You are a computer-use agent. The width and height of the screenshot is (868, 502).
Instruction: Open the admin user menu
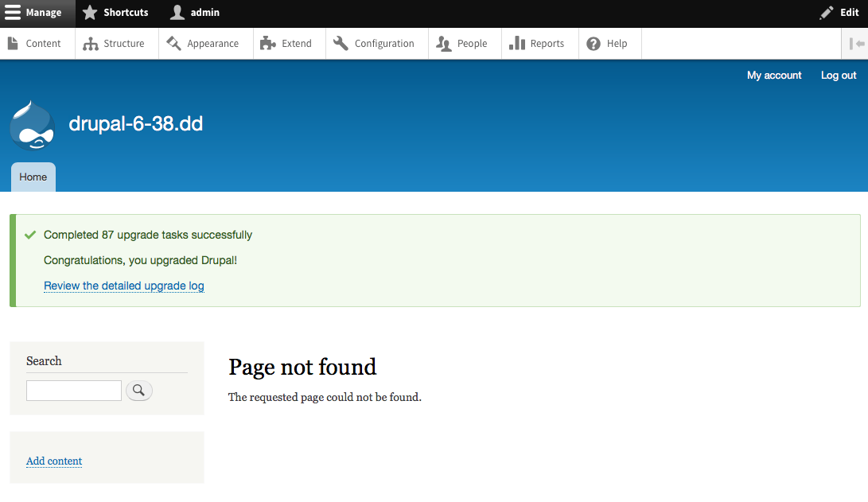click(194, 13)
